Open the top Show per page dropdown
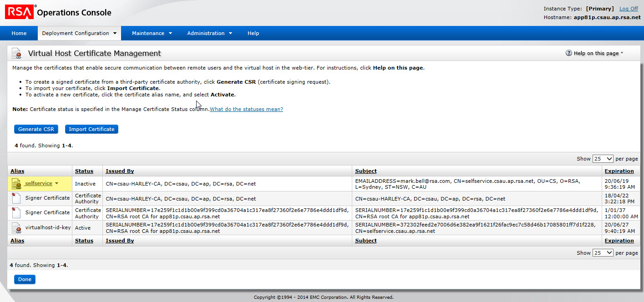Viewport: 644px width, 302px height. pyautogui.click(x=603, y=159)
